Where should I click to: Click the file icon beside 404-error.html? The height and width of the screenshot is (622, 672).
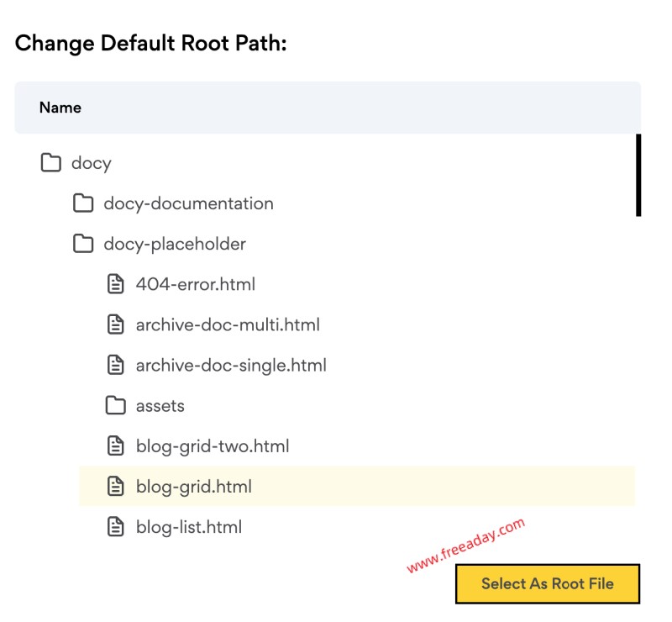point(114,284)
